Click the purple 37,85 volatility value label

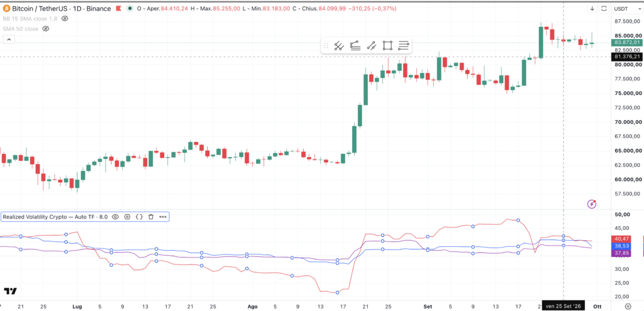pos(621,253)
